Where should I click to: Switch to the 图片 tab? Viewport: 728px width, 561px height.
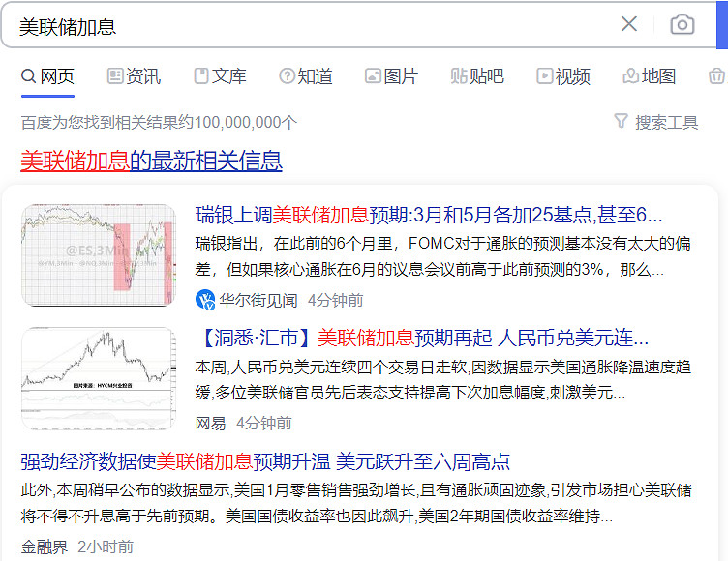tap(391, 76)
